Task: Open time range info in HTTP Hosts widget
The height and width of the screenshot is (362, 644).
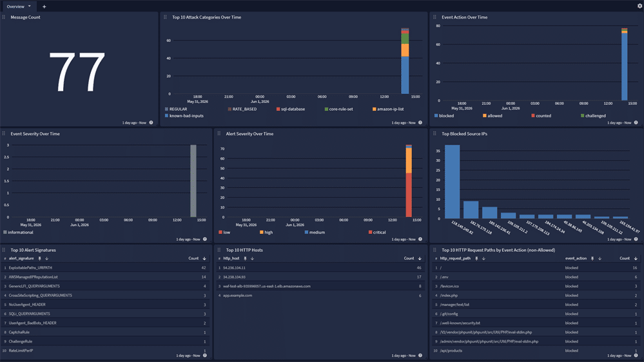Action: [420, 356]
